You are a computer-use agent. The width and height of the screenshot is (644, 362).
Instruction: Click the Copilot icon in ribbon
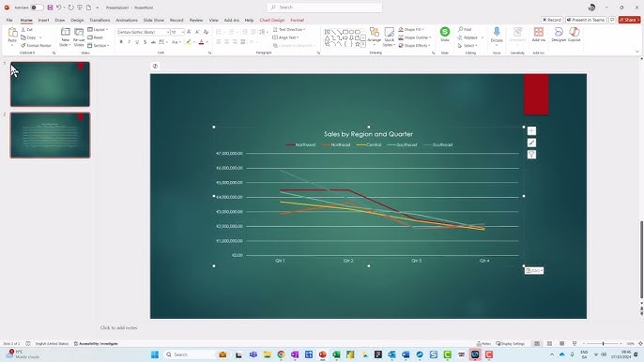[x=575, y=32]
